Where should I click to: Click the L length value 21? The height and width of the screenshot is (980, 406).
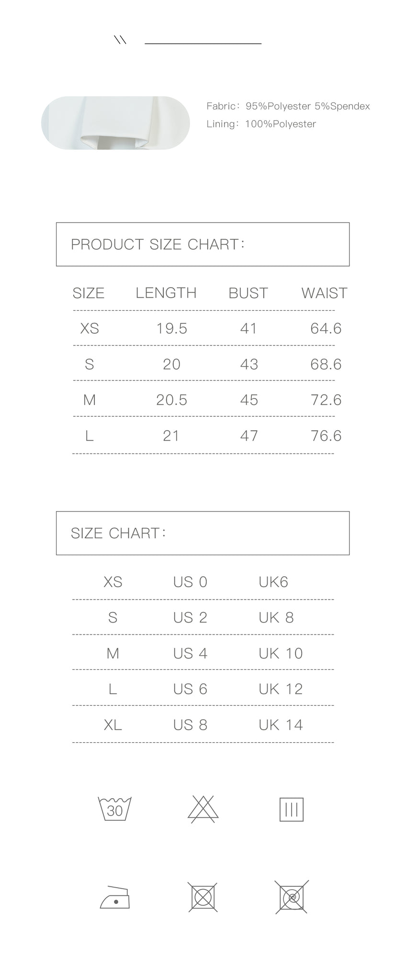point(171,435)
